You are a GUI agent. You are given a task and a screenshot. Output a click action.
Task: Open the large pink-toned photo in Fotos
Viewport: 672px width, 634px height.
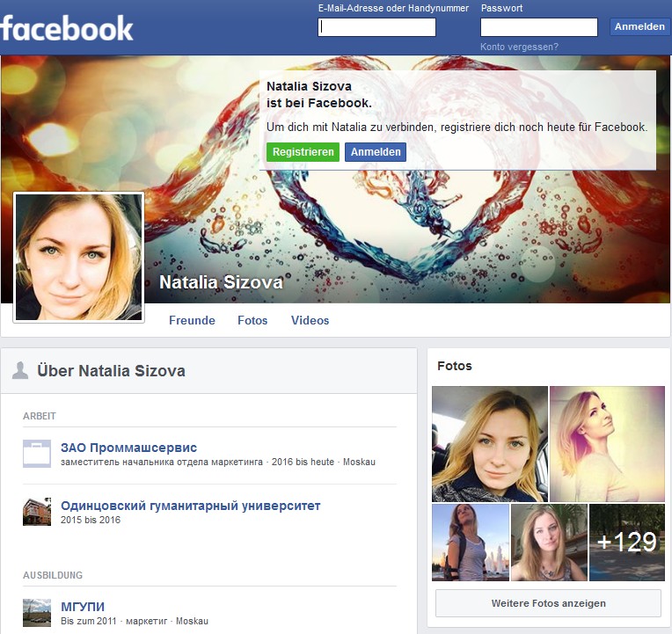pos(607,444)
